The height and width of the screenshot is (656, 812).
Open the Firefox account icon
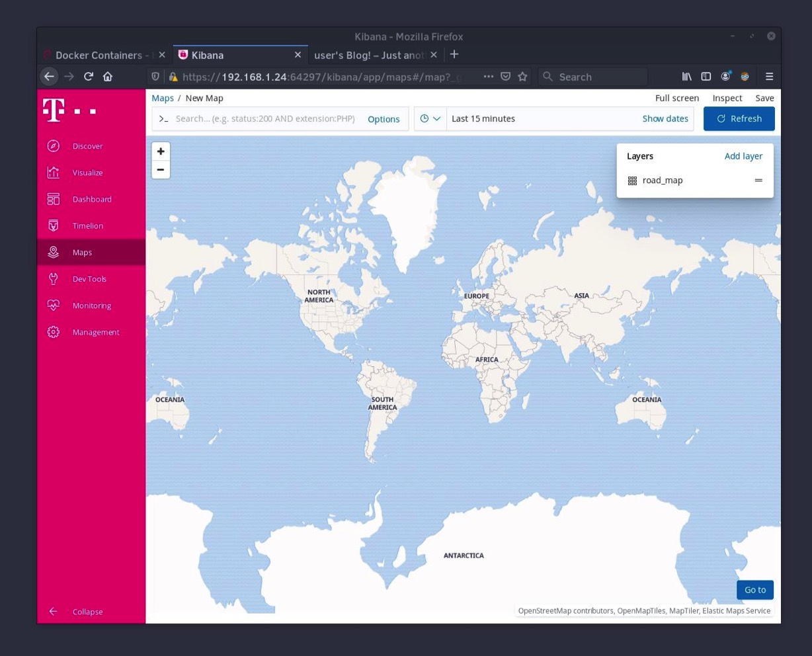coord(725,77)
